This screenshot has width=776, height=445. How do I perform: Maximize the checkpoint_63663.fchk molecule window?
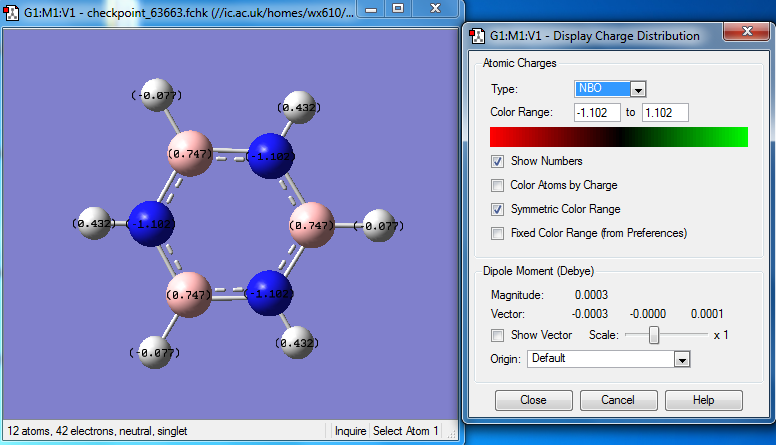tap(398, 8)
